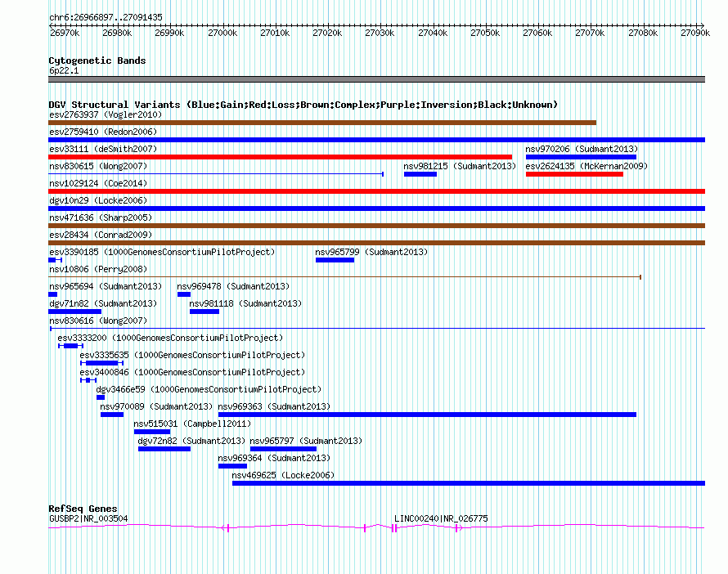Click esv3390185 (1000GenomesConsortiumPilotProject) label

[162, 252]
